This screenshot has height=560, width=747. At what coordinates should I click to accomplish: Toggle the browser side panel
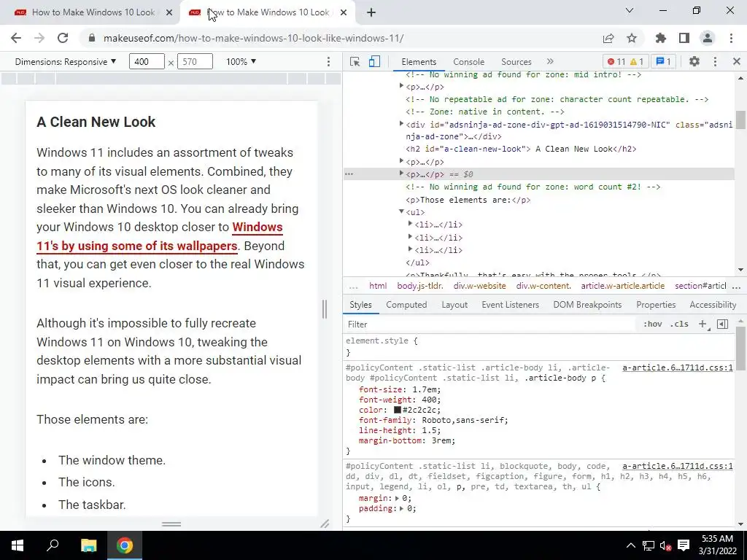pyautogui.click(x=684, y=38)
